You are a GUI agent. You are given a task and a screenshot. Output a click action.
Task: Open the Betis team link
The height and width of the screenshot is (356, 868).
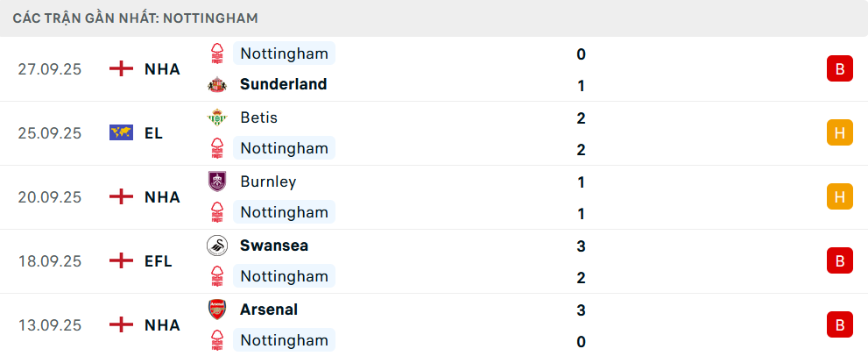pyautogui.click(x=258, y=117)
